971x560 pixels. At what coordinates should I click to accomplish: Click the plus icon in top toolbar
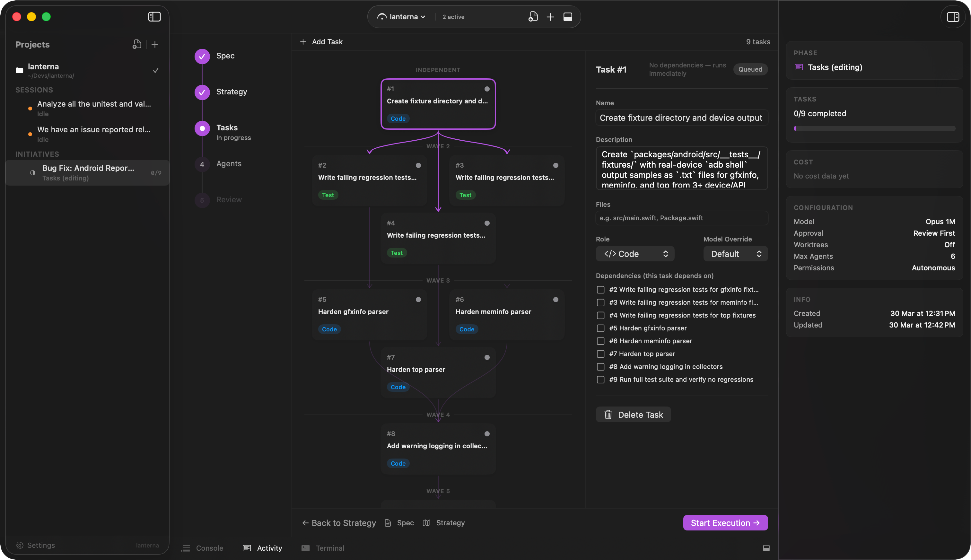tap(550, 17)
